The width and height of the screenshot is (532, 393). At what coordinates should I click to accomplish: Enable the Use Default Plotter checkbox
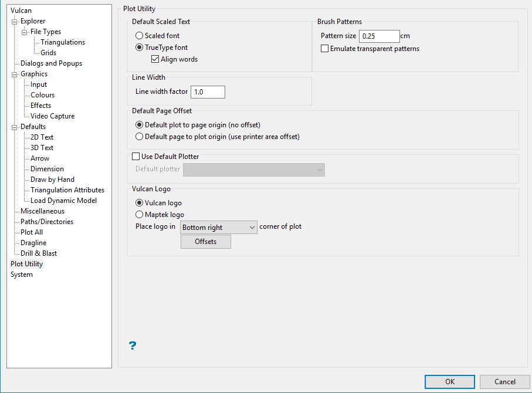tap(135, 157)
